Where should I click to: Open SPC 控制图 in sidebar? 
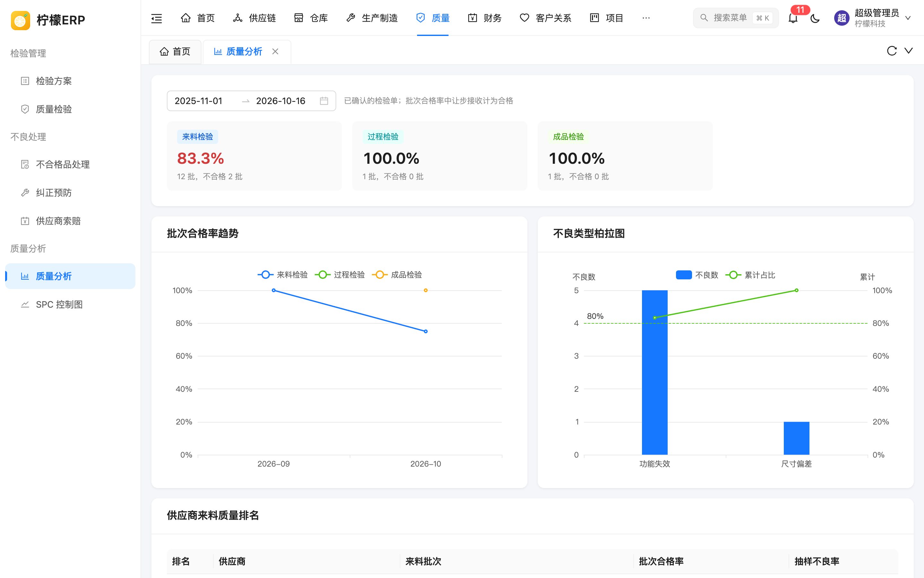tap(70, 304)
